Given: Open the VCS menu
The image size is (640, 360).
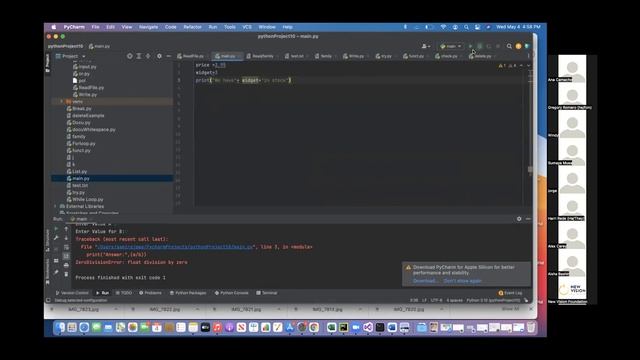Looking at the screenshot, I should (247, 27).
